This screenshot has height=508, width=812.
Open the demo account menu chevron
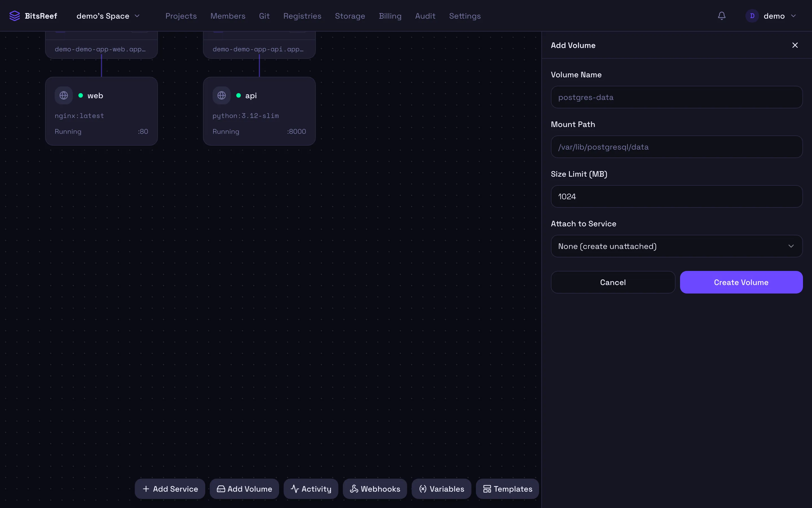click(793, 16)
